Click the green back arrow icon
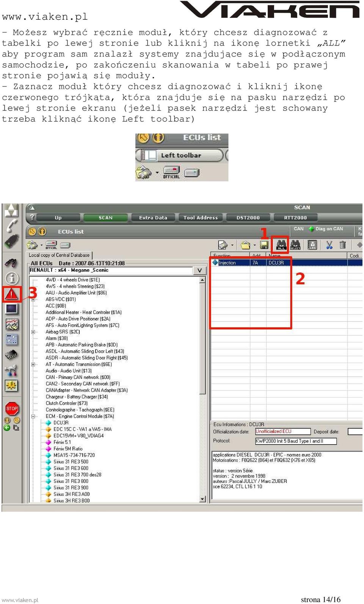 pyautogui.click(x=7, y=428)
